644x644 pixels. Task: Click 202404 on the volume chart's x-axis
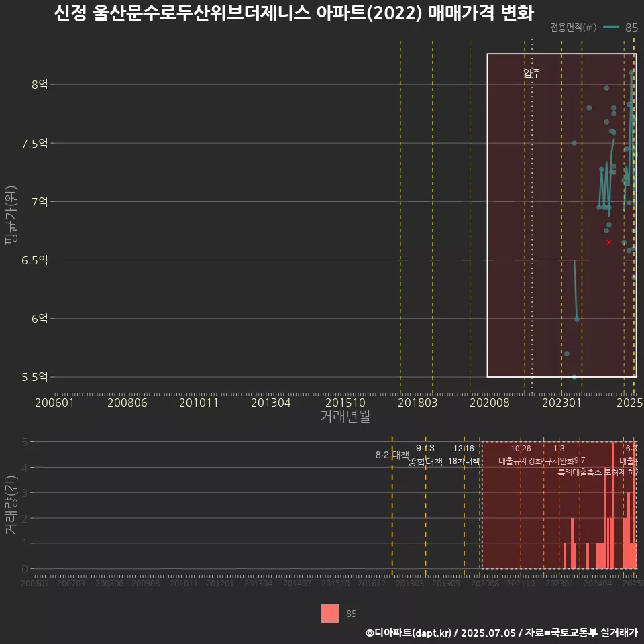598,583
